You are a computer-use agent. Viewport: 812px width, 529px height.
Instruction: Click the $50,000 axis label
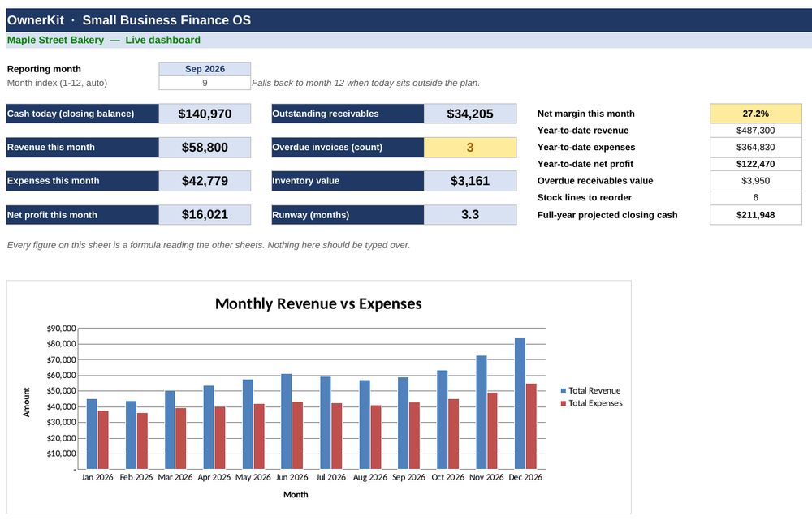(x=61, y=391)
